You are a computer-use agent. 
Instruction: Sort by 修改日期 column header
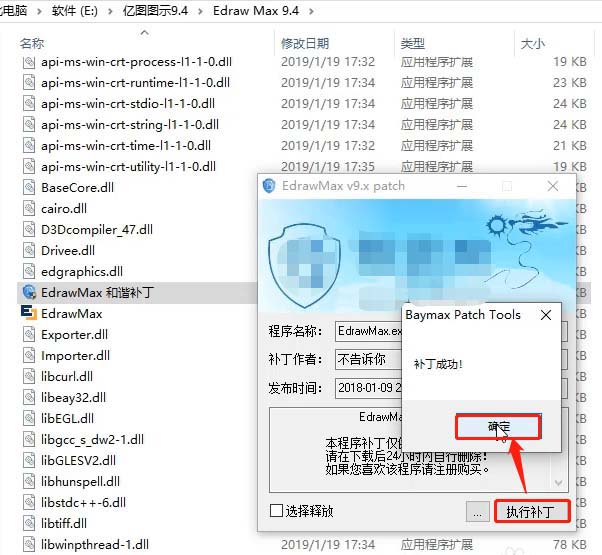click(x=305, y=43)
